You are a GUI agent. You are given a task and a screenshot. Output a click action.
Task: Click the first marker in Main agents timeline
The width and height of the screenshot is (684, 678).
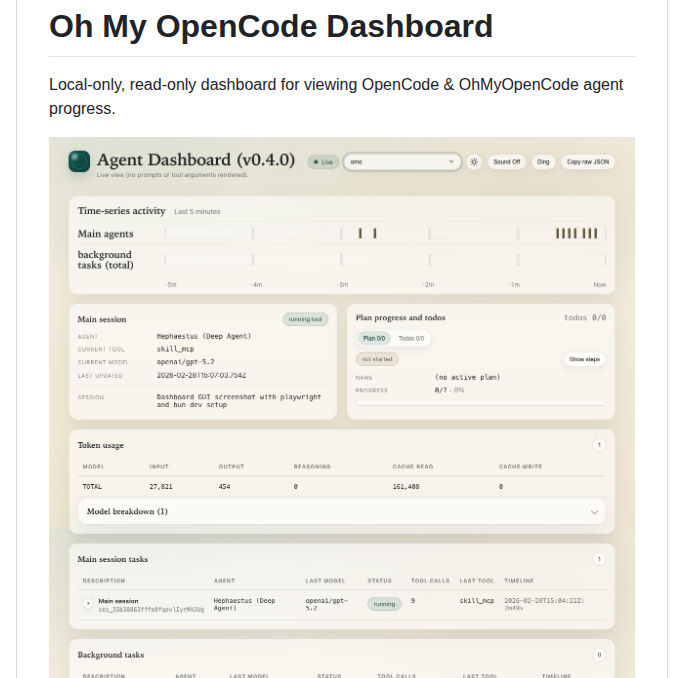[360, 233]
